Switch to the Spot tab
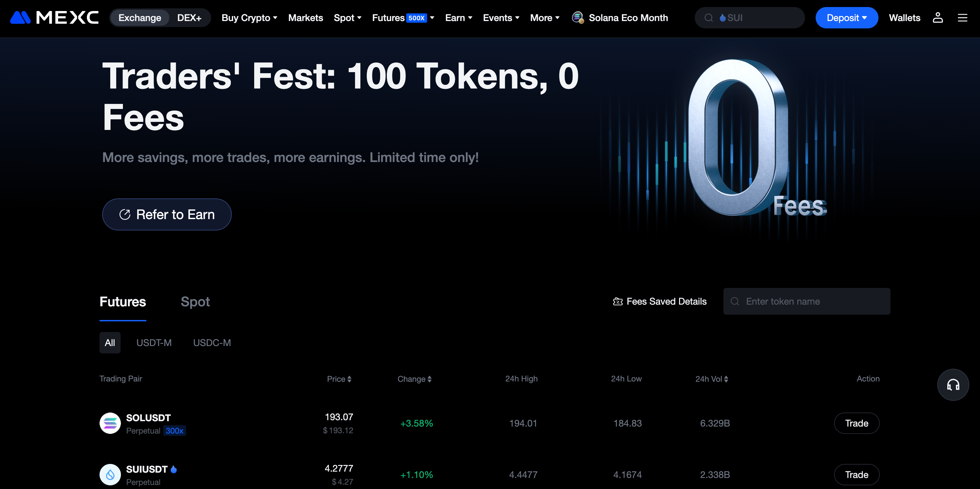The width and height of the screenshot is (980, 489). (x=195, y=301)
